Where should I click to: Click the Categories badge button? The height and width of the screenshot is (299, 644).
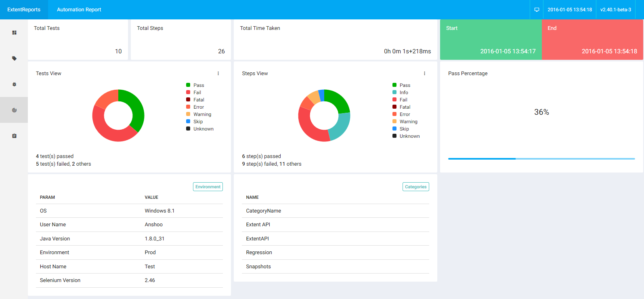tap(415, 187)
